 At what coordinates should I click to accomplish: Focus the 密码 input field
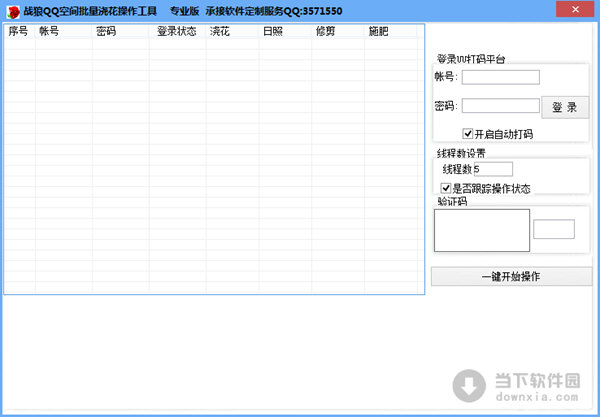pyautogui.click(x=501, y=106)
